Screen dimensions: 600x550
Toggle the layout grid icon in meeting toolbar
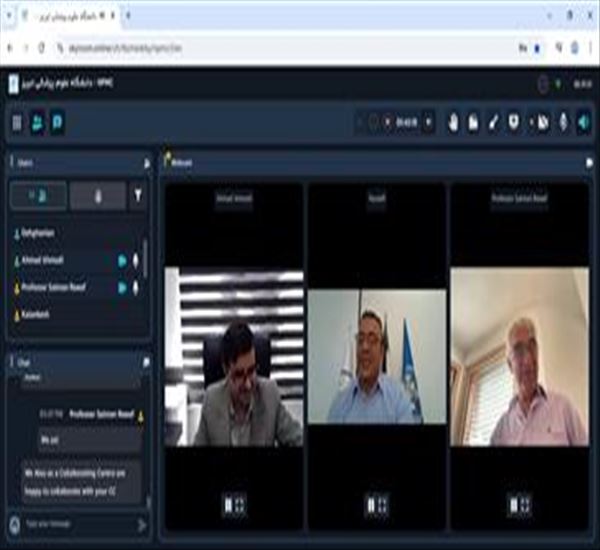click(17, 123)
